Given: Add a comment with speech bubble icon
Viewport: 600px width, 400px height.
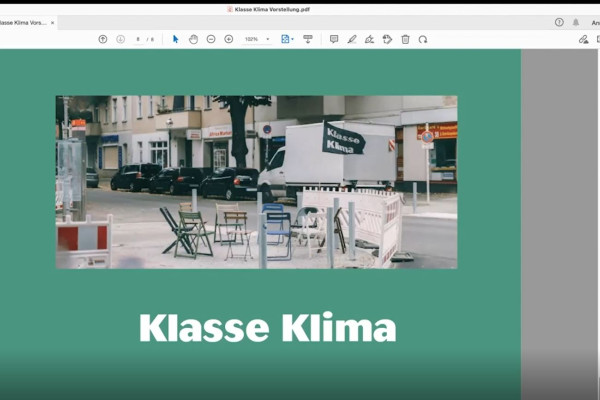Looking at the screenshot, I should pyautogui.click(x=334, y=39).
